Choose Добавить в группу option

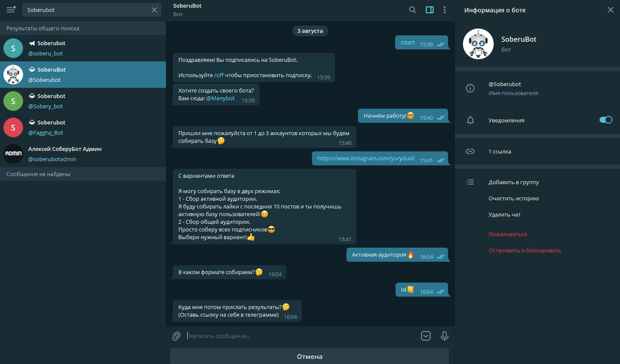[513, 182]
